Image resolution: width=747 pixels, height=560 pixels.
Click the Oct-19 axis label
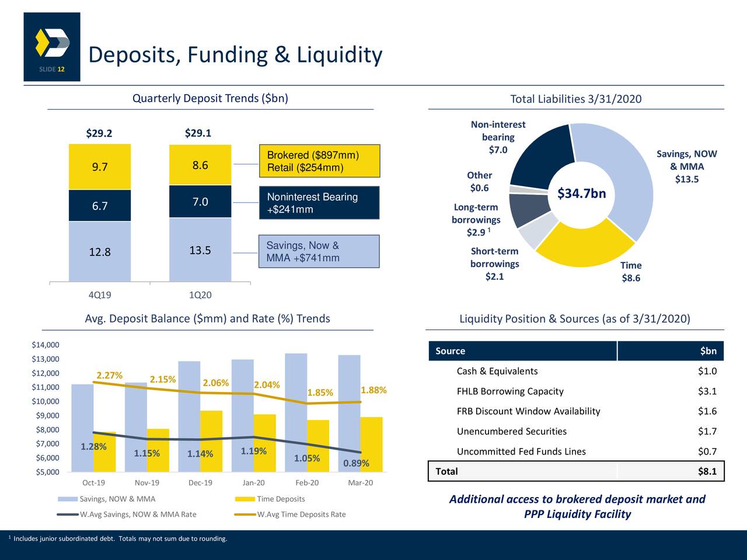(94, 483)
